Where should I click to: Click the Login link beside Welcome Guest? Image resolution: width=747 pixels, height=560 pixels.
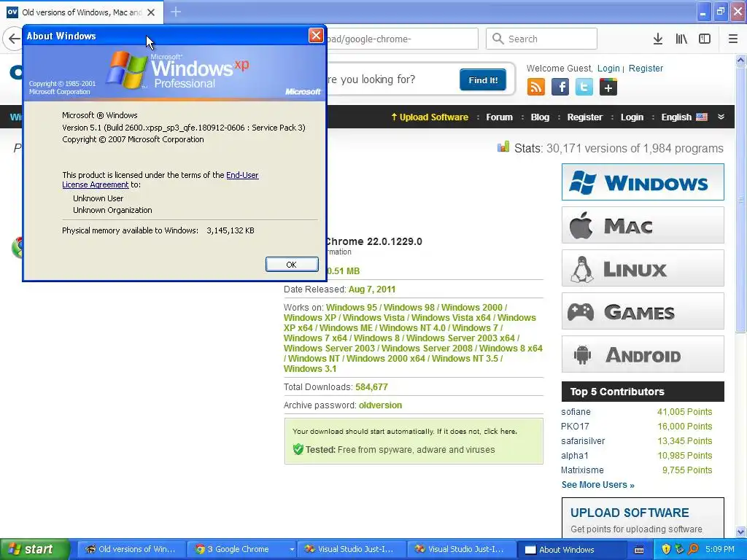tap(608, 68)
